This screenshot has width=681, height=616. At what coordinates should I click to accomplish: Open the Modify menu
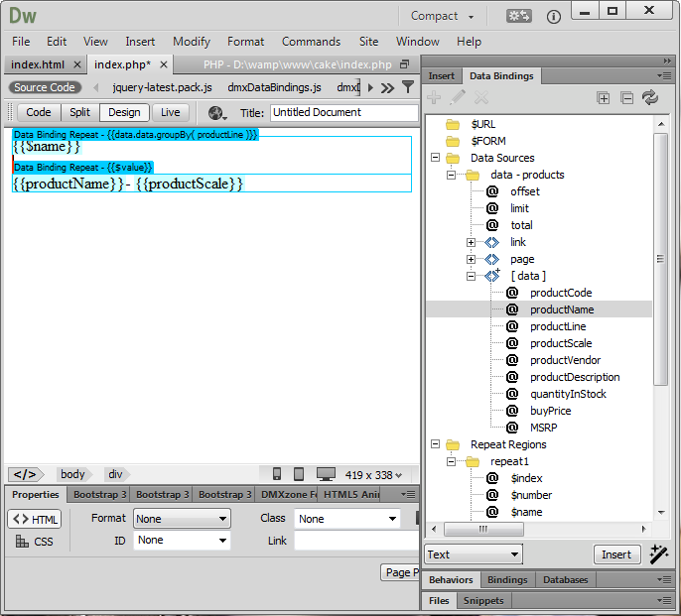pyautogui.click(x=192, y=42)
